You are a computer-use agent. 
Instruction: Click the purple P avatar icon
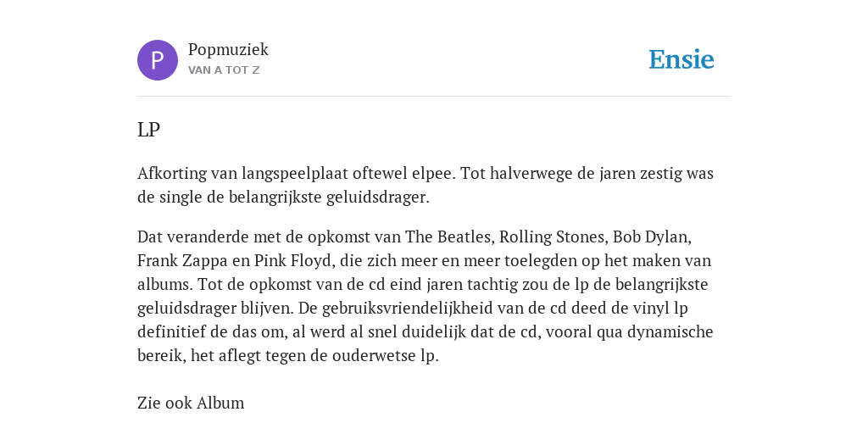click(158, 60)
